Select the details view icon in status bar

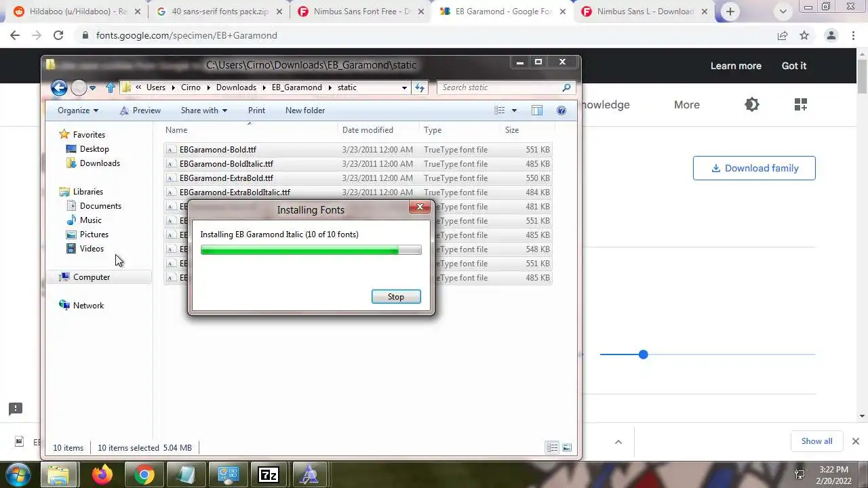(x=553, y=447)
